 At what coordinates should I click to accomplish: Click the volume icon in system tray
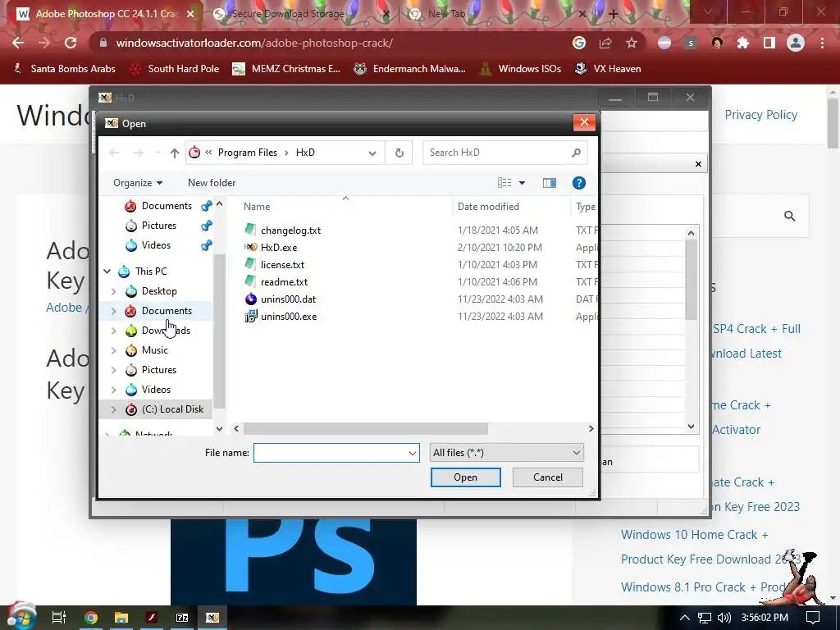[724, 618]
